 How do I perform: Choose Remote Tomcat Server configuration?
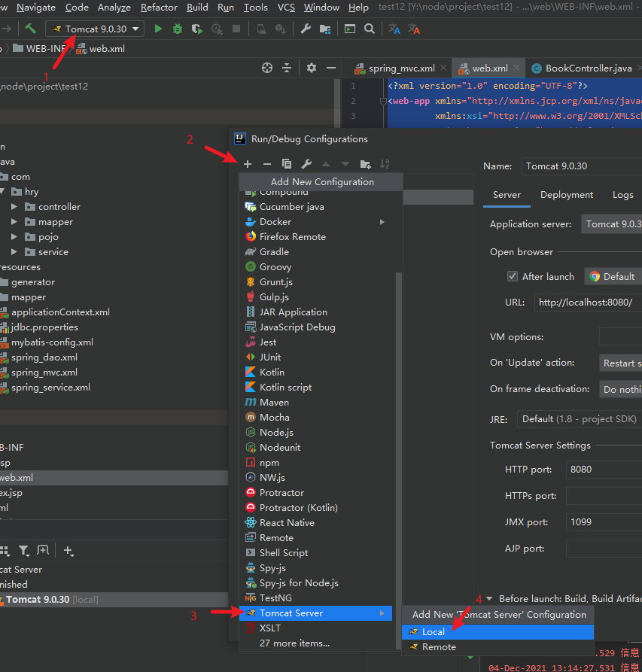497,647
